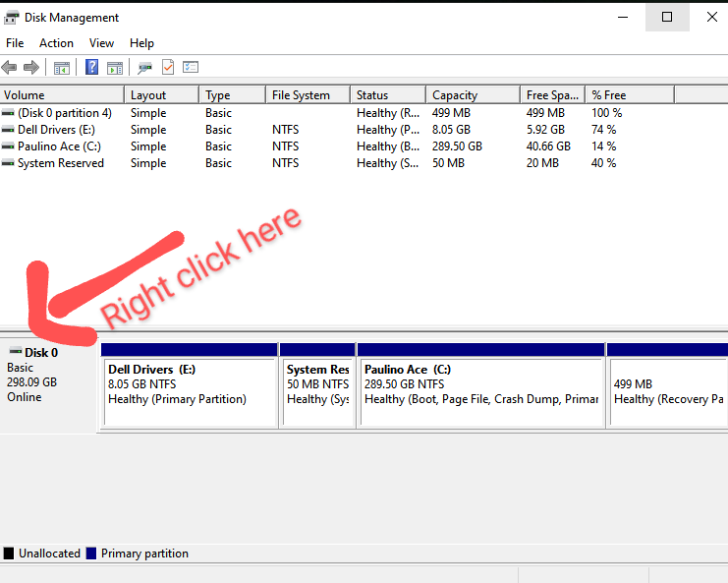Sort by the Type column header
This screenshot has height=583, width=728.
233,95
